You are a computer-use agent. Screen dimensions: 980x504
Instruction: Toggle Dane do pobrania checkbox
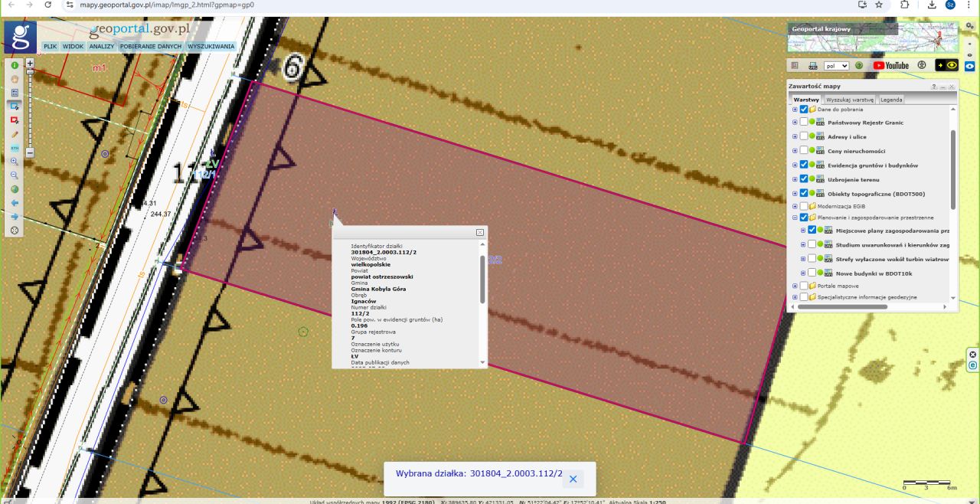point(804,110)
